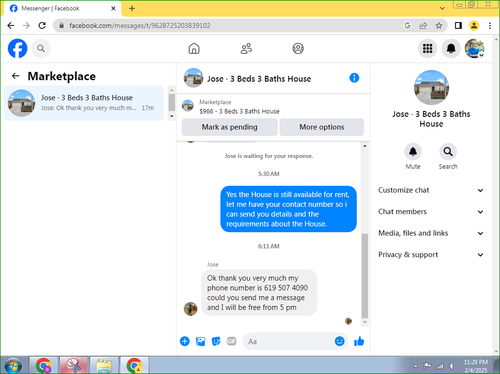Open the Friends icon in top navigation

[x=246, y=49]
